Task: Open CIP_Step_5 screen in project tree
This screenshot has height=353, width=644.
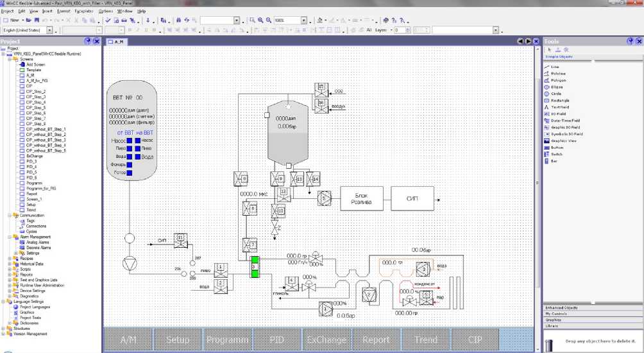Action: [x=35, y=108]
